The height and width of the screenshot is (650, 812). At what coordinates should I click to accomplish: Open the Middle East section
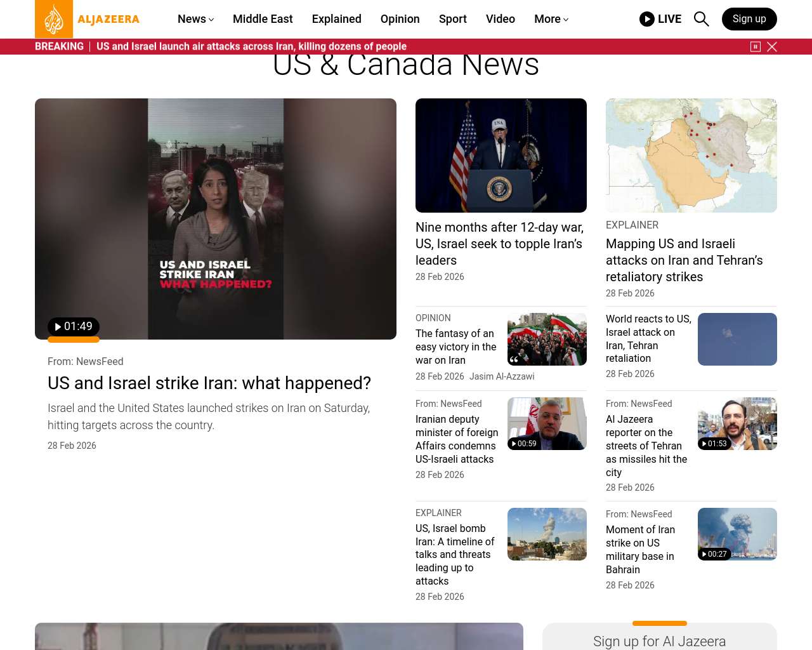[x=263, y=19]
